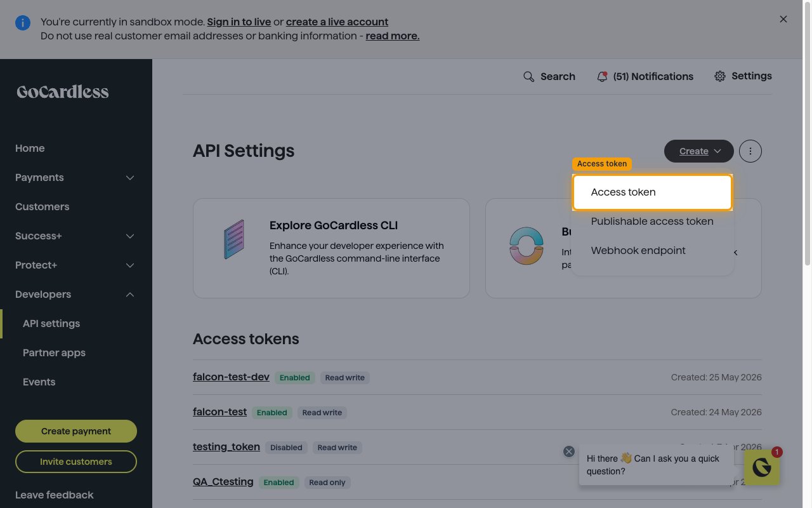Select Webhook endpoint from Create menu
The height and width of the screenshot is (508, 812).
652,250
